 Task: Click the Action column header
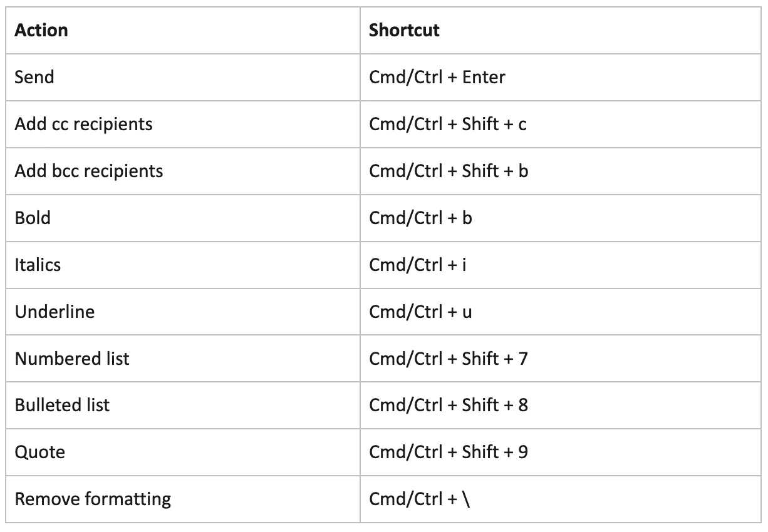41,30
